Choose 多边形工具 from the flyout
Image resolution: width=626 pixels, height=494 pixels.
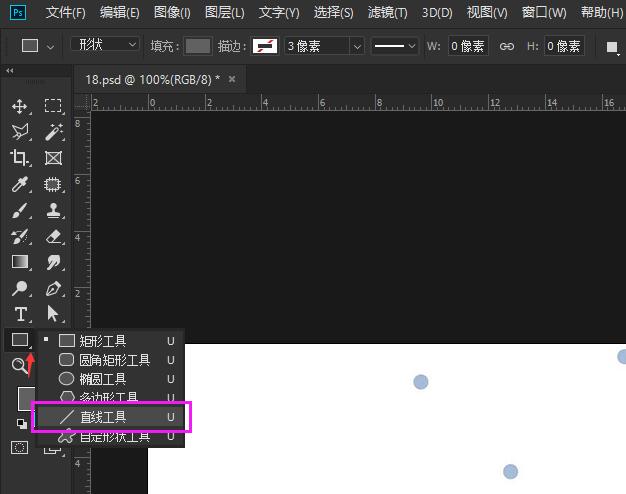tap(111, 396)
